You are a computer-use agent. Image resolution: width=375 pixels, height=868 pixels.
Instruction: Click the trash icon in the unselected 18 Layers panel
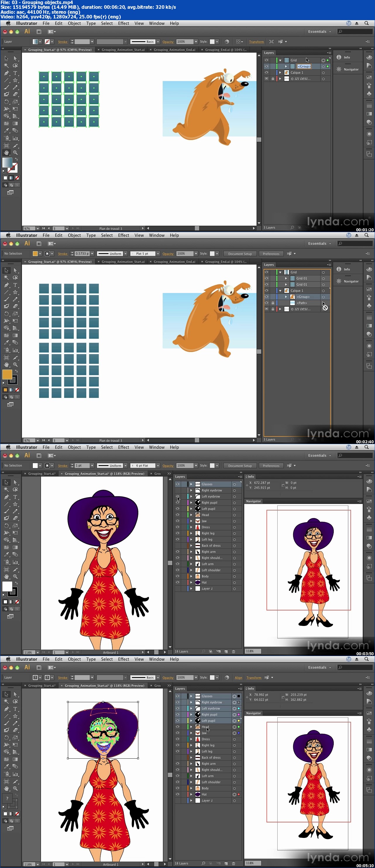[233, 651]
